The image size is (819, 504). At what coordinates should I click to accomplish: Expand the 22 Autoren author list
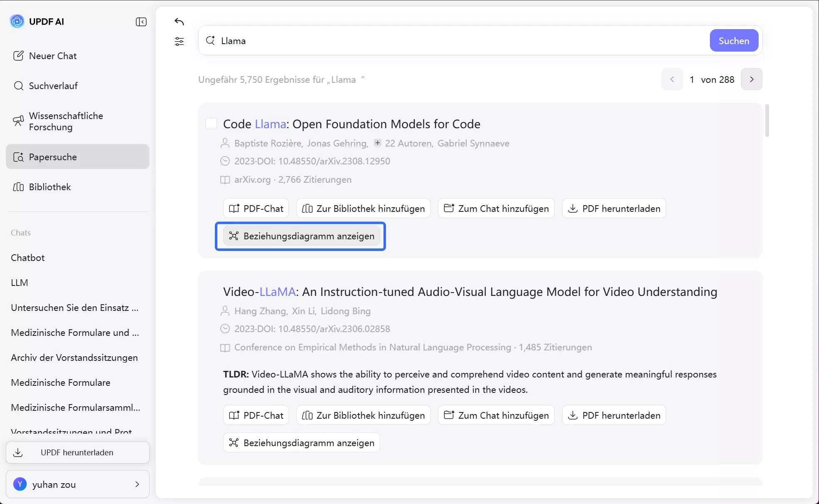[377, 143]
